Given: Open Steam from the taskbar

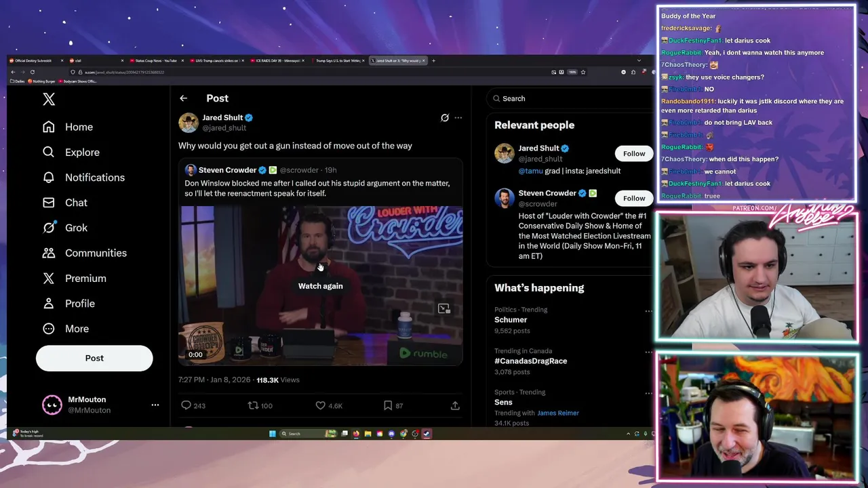Looking at the screenshot, I should tap(427, 434).
